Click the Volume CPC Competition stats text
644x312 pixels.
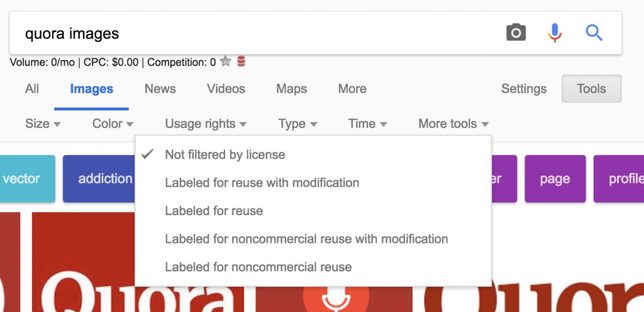(113, 62)
